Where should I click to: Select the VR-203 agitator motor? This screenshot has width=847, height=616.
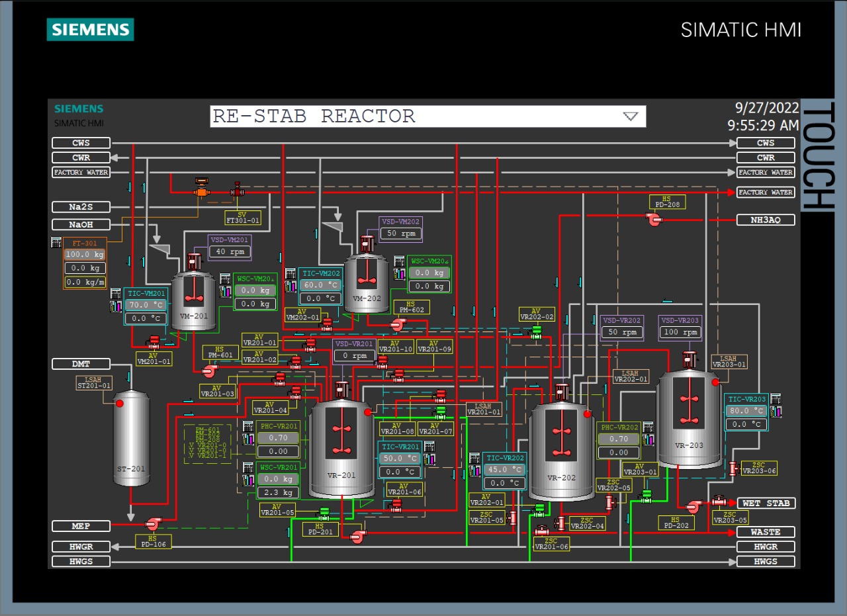tap(690, 359)
